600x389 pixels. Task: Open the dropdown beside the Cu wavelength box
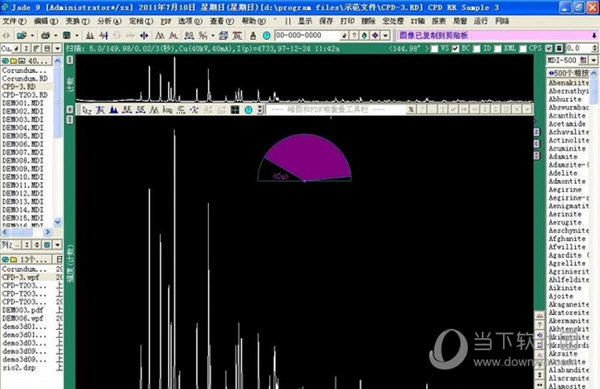coord(57,49)
